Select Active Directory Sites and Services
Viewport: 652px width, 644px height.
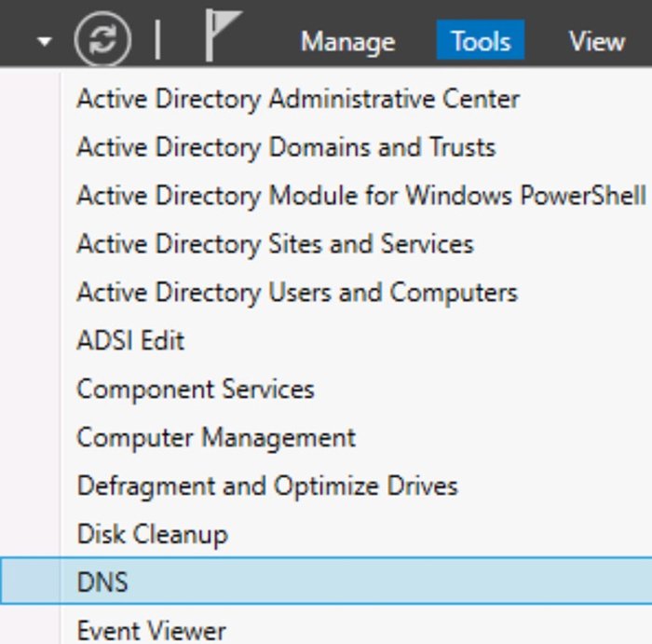pos(275,244)
